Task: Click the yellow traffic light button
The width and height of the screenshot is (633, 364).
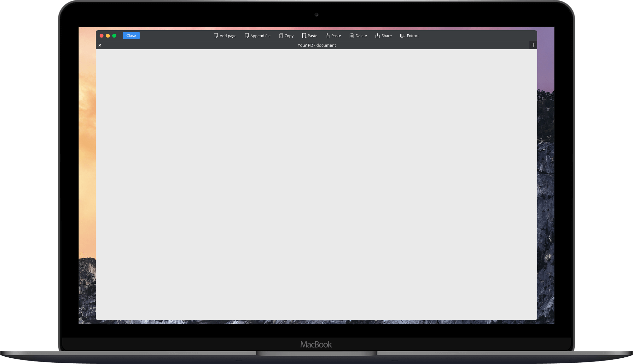Action: (x=108, y=35)
